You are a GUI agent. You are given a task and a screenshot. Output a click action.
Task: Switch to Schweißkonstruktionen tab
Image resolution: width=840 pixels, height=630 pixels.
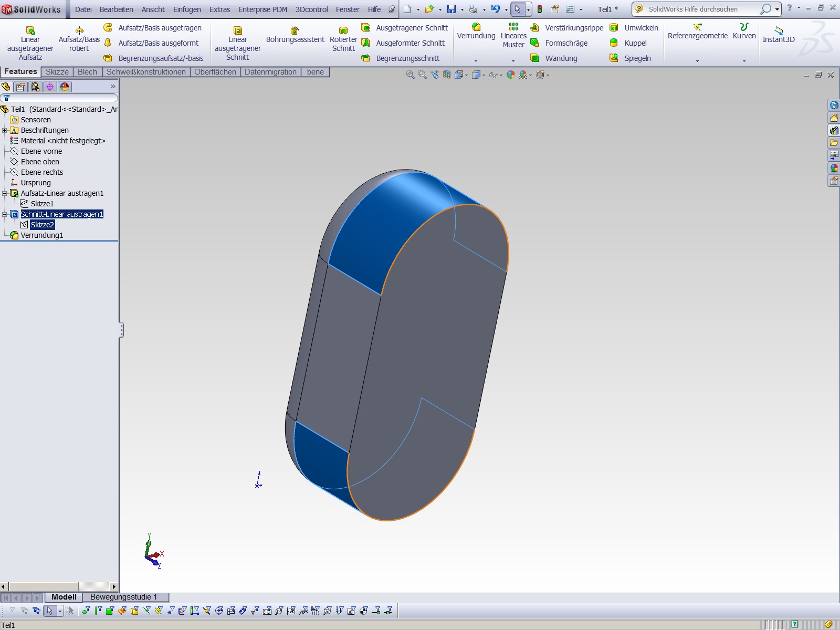[146, 72]
